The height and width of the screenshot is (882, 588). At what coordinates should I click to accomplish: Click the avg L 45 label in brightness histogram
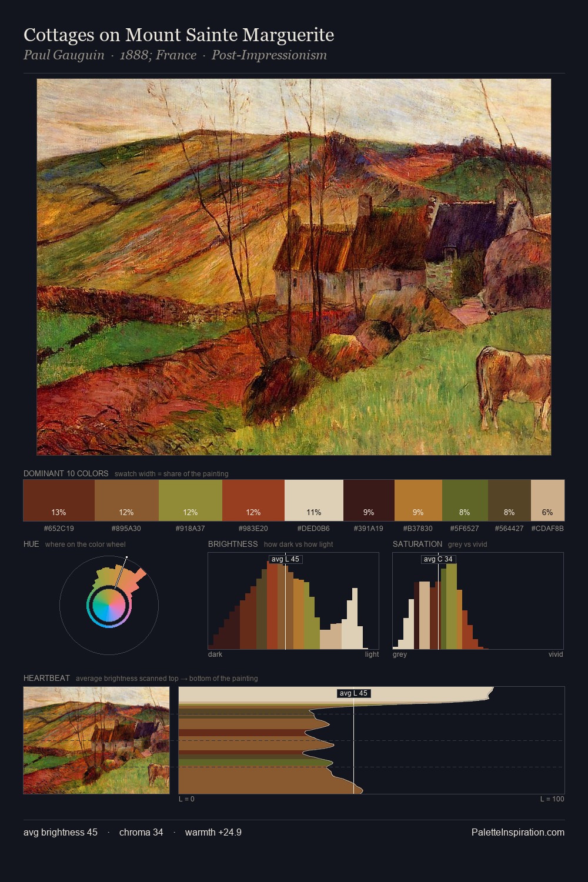pos(285,559)
